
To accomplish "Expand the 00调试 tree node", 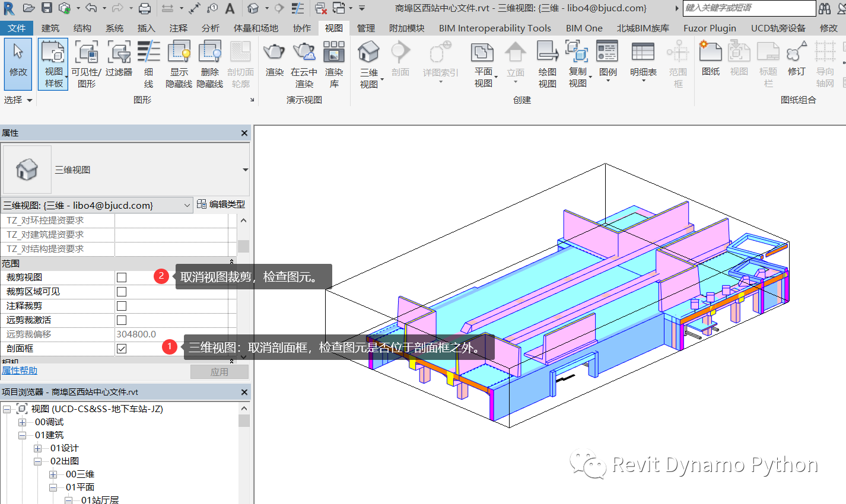I will click(22, 422).
